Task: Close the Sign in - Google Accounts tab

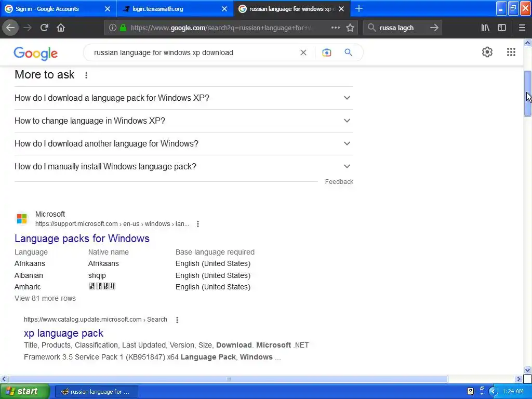Action: [108, 9]
